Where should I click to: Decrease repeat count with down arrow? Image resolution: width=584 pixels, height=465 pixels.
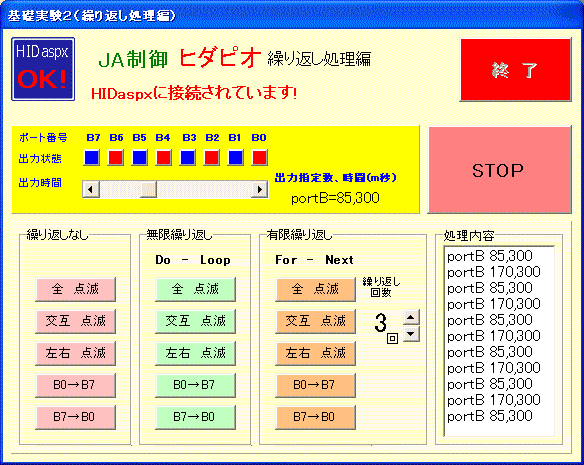pyautogui.click(x=411, y=334)
